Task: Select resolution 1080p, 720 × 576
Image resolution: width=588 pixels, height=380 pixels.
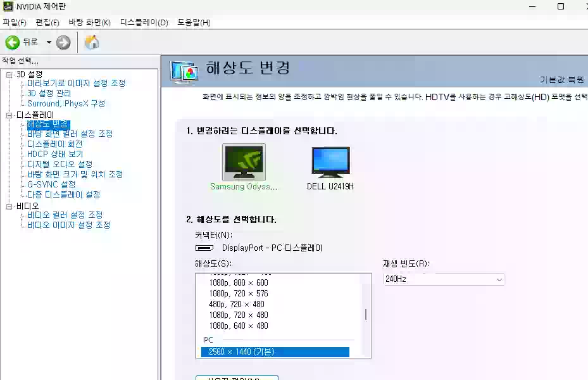Action: (239, 294)
